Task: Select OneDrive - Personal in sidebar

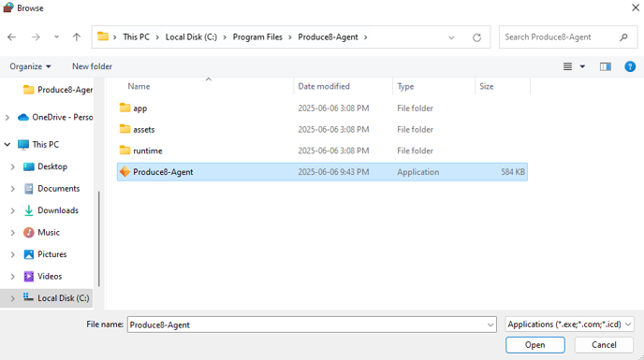Action: tap(55, 117)
